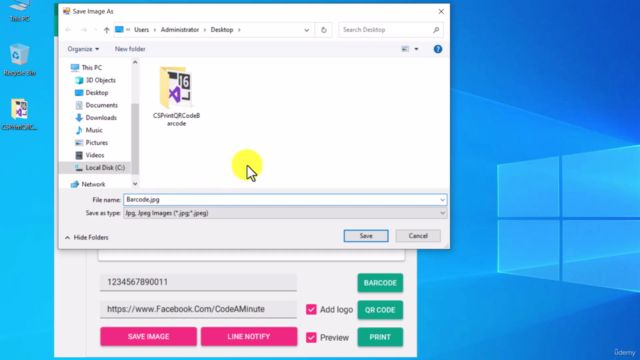Select Network in navigation pane

click(93, 184)
